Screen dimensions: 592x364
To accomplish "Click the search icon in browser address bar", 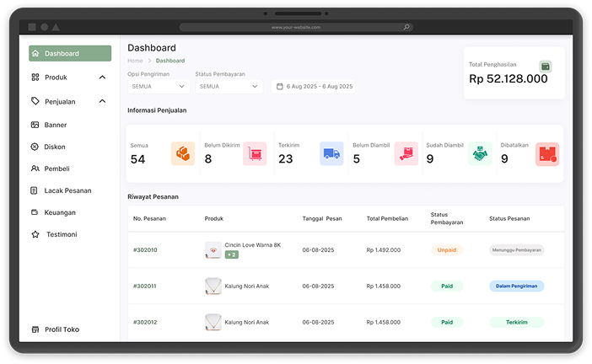I will pyautogui.click(x=406, y=27).
